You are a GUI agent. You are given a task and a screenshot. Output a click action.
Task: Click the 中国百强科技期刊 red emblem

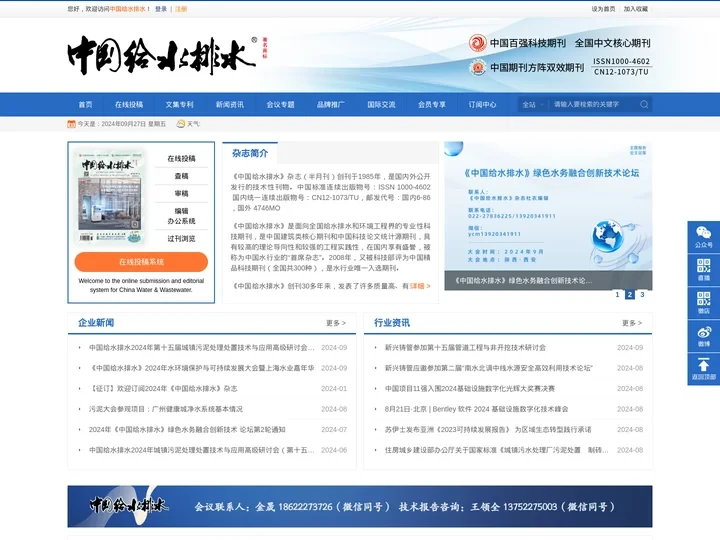(478, 43)
